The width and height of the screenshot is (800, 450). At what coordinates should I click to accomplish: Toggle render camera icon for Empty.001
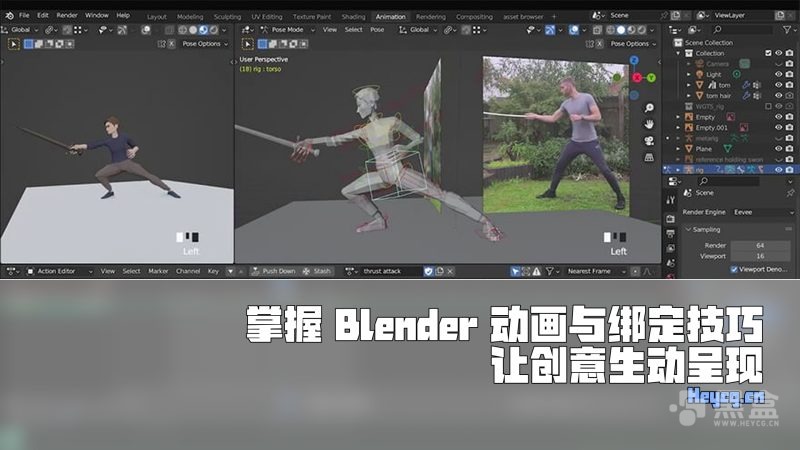(789, 128)
